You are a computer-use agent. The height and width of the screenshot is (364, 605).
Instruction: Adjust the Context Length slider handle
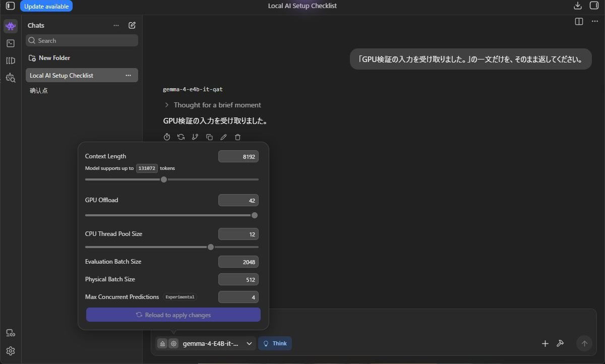pos(164,179)
